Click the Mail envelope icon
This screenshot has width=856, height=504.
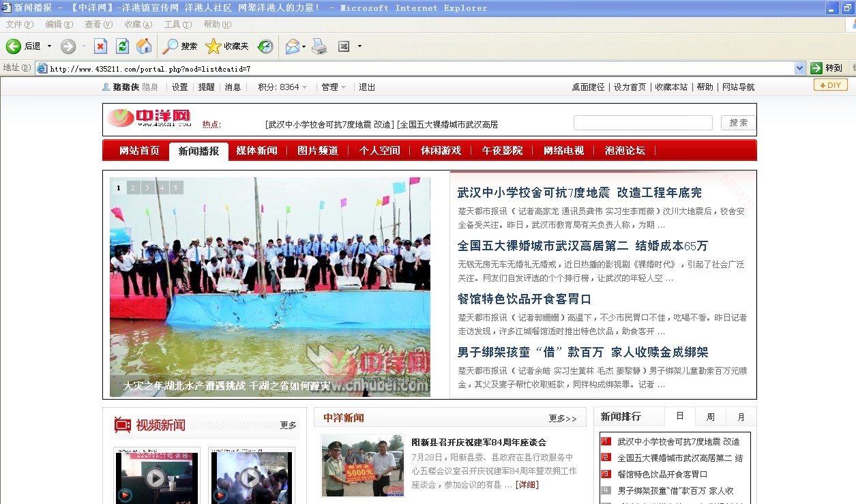click(x=293, y=46)
